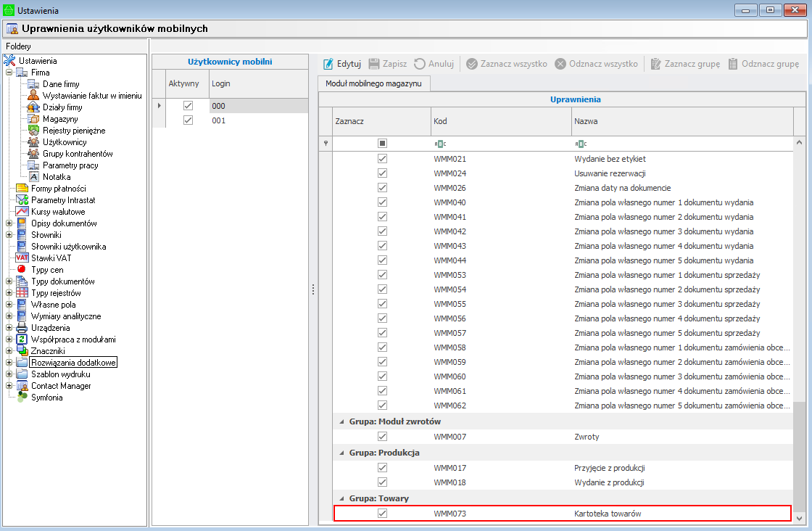Uncheck the WMM007 Zwroty permission checkbox
812x531 pixels.
coord(382,437)
